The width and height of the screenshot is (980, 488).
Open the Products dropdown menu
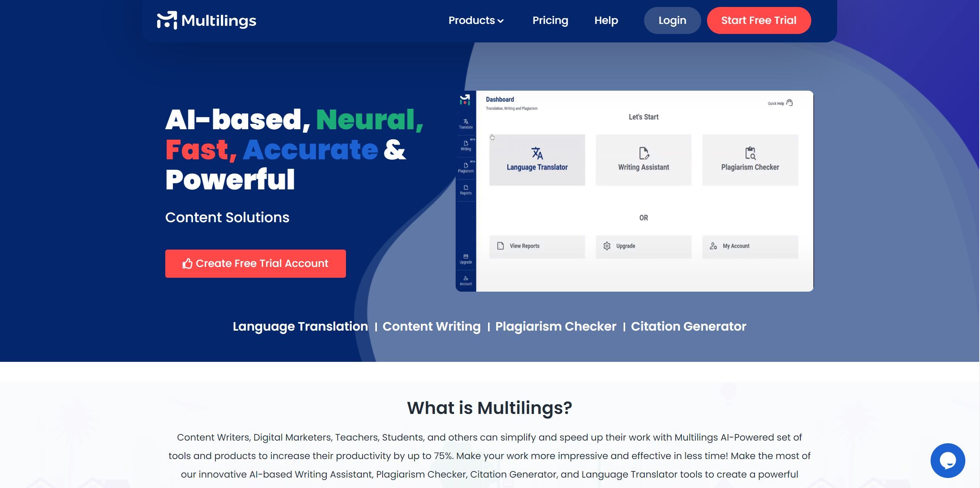pos(476,20)
